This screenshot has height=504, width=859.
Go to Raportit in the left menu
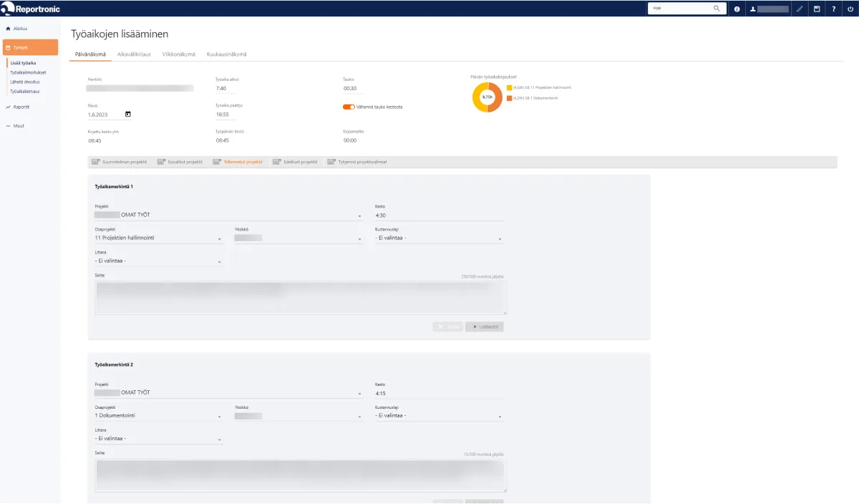(21, 107)
